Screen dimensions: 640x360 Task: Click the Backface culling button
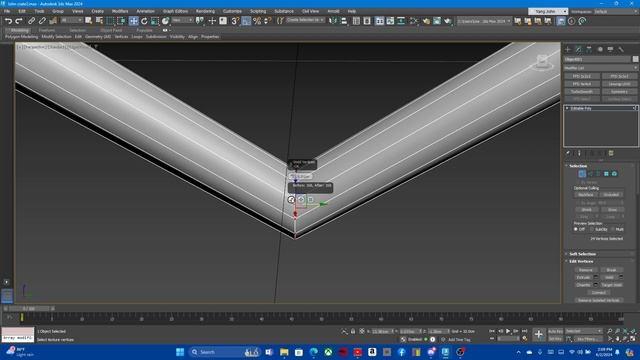point(586,195)
